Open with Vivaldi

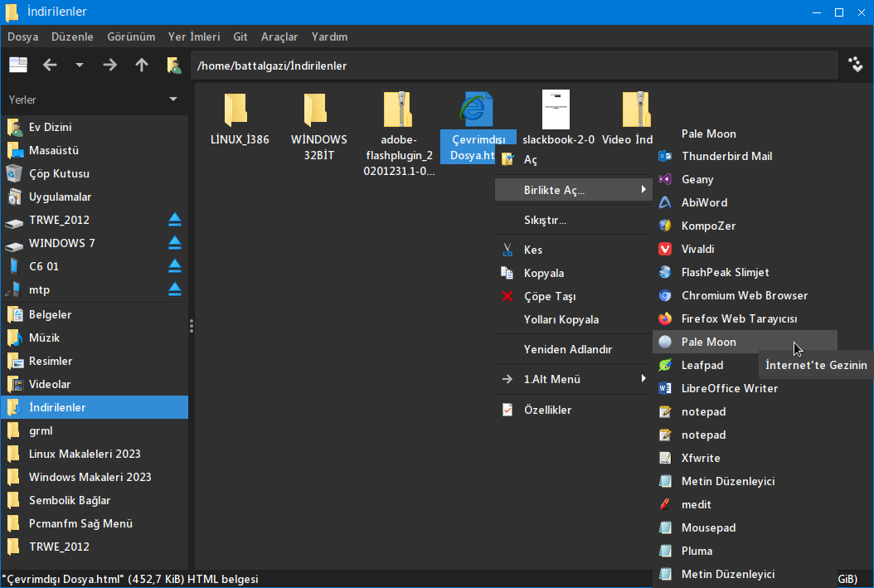[745, 249]
